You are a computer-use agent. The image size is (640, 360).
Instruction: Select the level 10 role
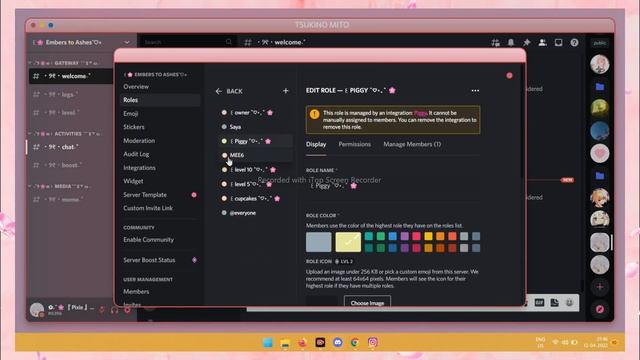[x=255, y=169]
